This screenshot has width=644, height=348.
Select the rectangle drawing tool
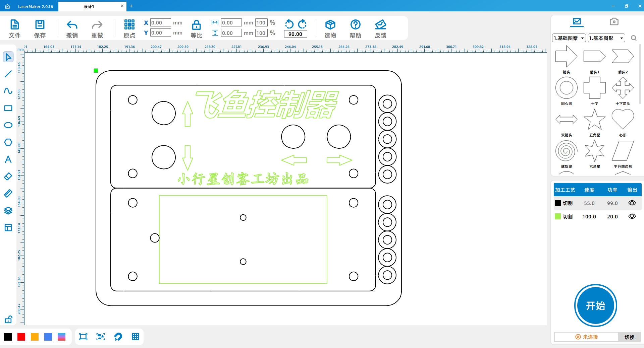click(8, 108)
